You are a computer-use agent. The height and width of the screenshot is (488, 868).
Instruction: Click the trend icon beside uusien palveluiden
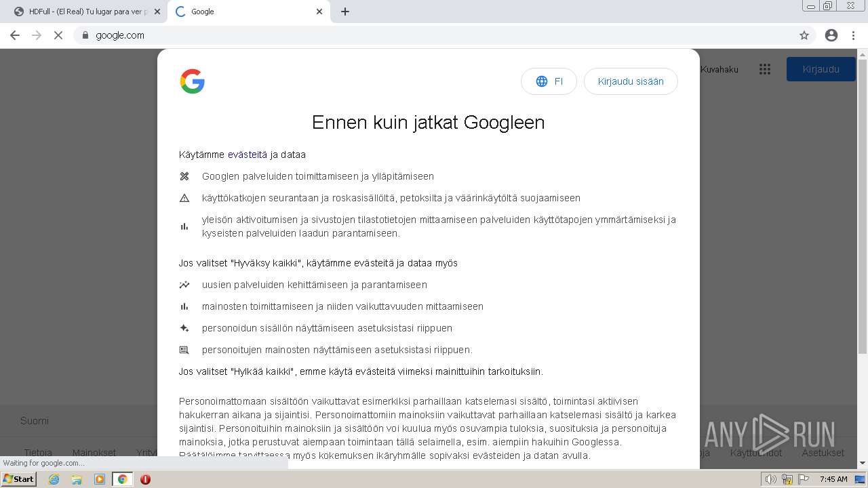pyautogui.click(x=184, y=285)
